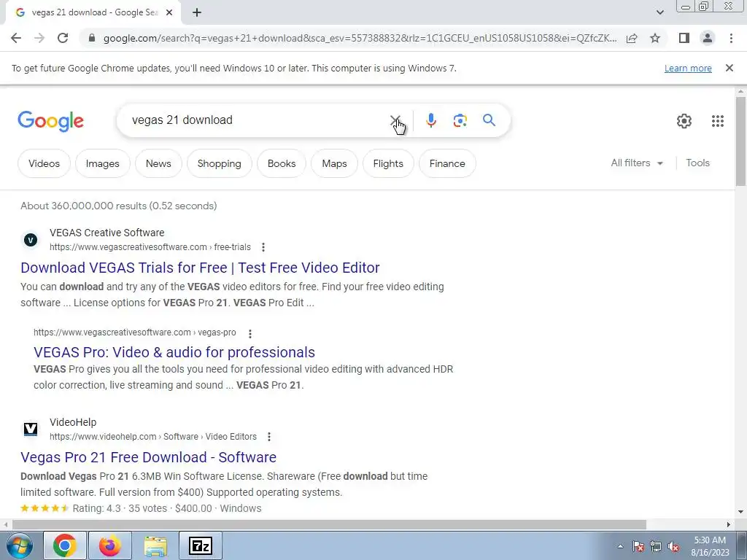Click the VideoHelp site favicon

click(31, 429)
